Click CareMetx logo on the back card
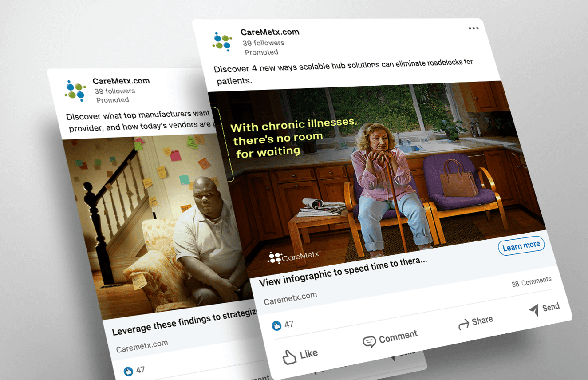Viewport: 588px width, 380px height. 75,91
